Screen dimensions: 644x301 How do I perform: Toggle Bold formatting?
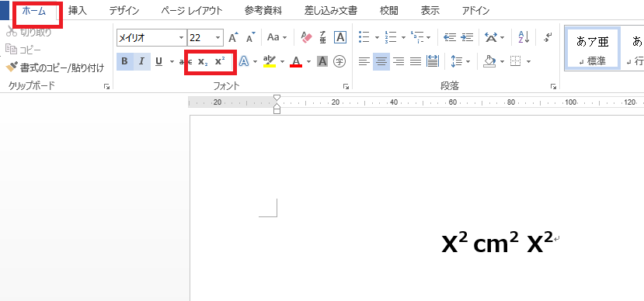(x=125, y=61)
